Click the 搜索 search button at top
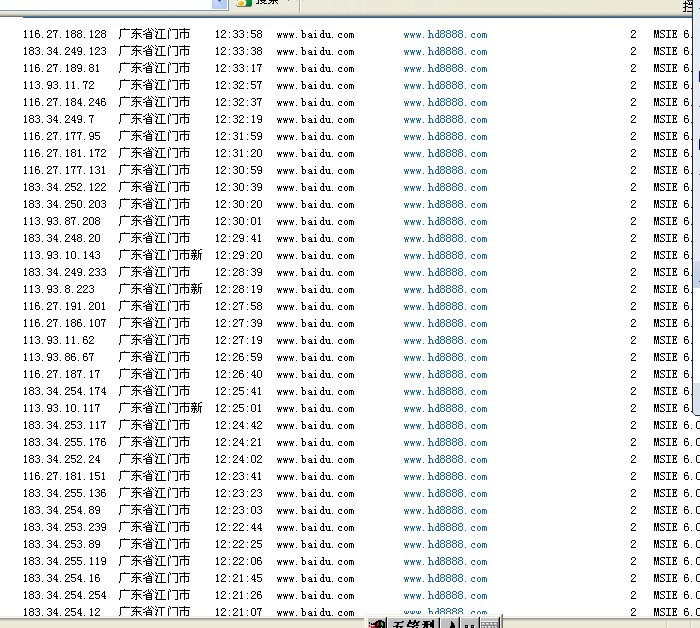The width and height of the screenshot is (700, 628). (x=264, y=3)
